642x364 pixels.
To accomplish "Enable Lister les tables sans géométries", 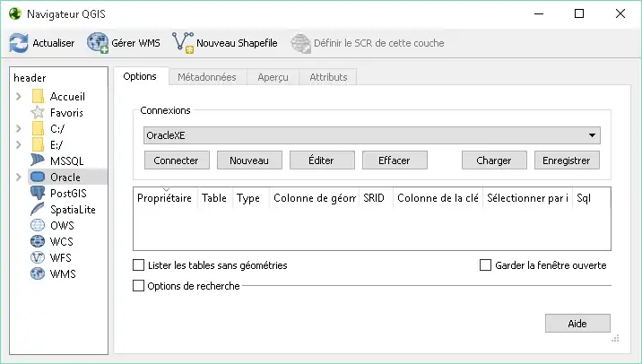I will click(138, 264).
